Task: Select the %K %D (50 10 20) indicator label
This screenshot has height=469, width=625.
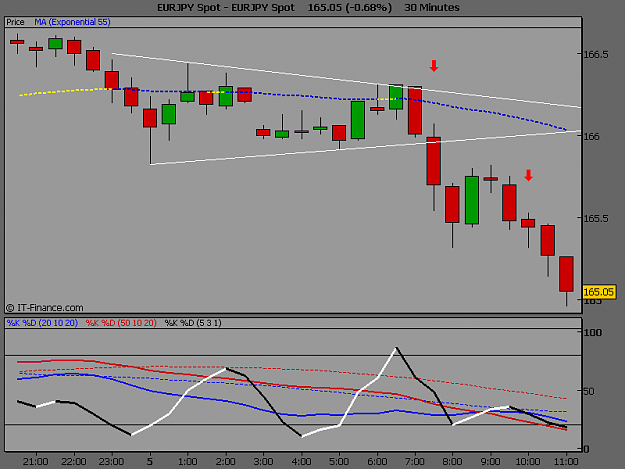Action: [121, 323]
